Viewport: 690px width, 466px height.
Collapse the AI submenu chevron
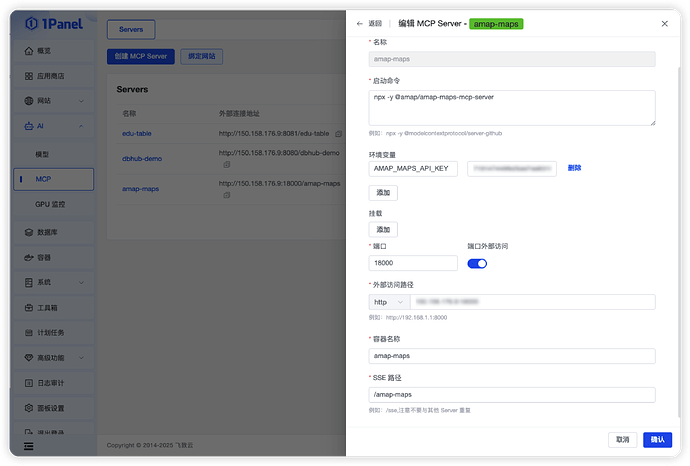(81, 126)
